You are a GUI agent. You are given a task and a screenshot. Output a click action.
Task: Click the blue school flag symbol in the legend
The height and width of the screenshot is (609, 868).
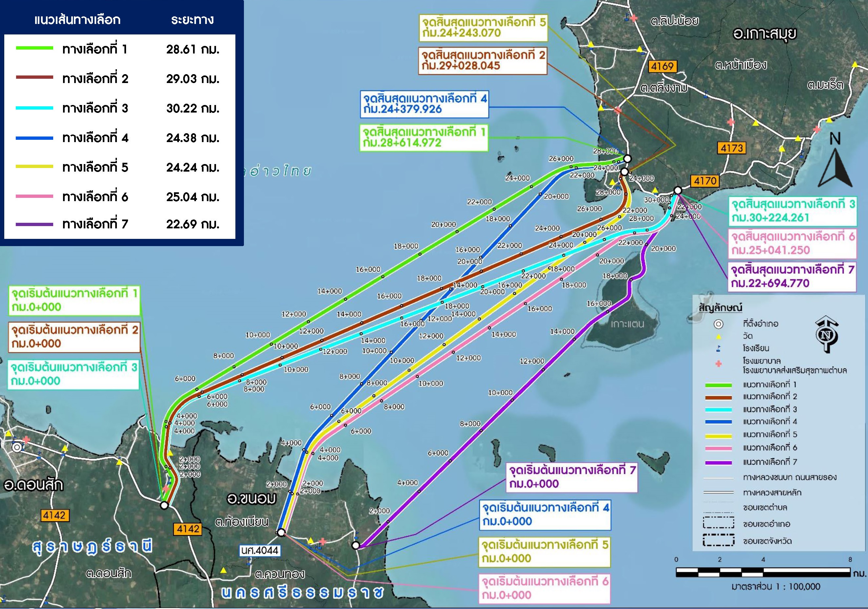point(718,348)
